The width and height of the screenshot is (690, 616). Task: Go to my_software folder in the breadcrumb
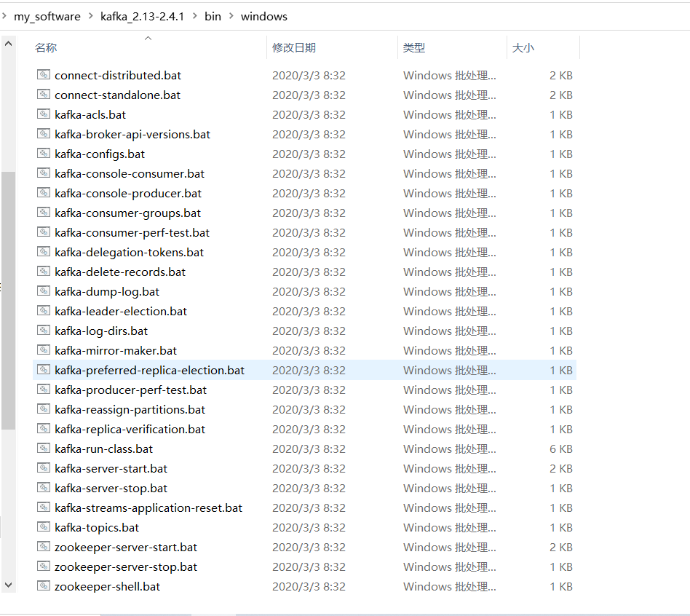(47, 16)
